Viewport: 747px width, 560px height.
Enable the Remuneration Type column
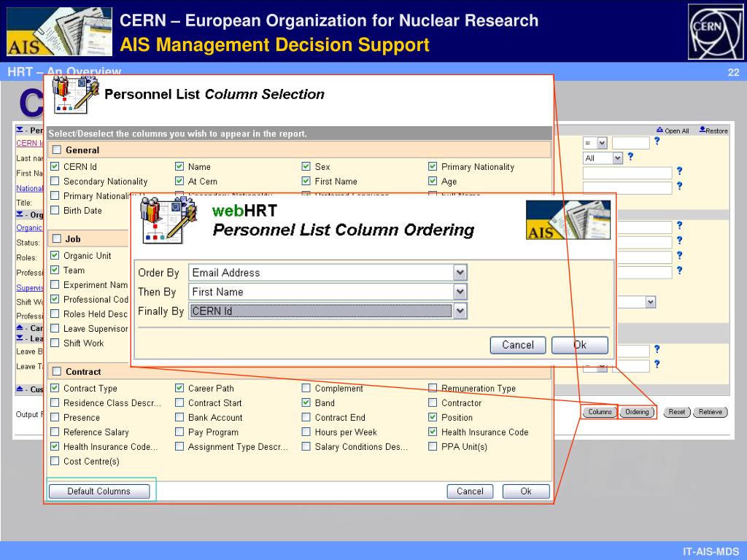pyautogui.click(x=433, y=388)
